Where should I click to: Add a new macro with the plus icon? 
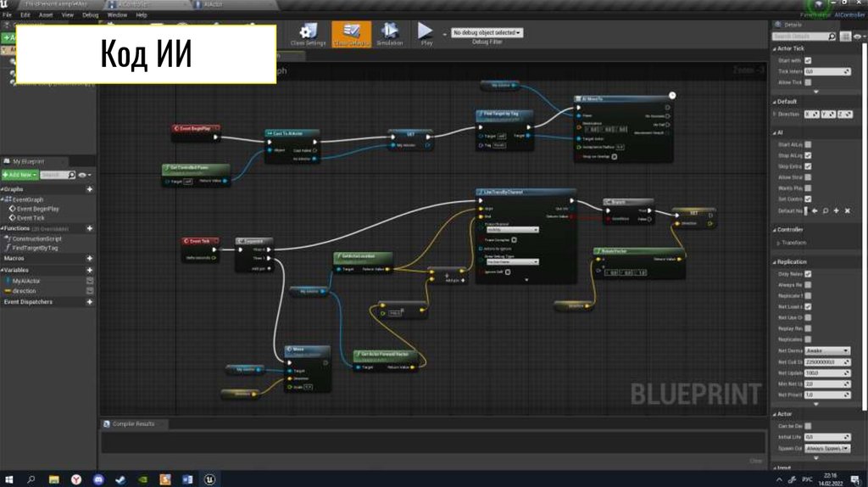[x=90, y=258]
